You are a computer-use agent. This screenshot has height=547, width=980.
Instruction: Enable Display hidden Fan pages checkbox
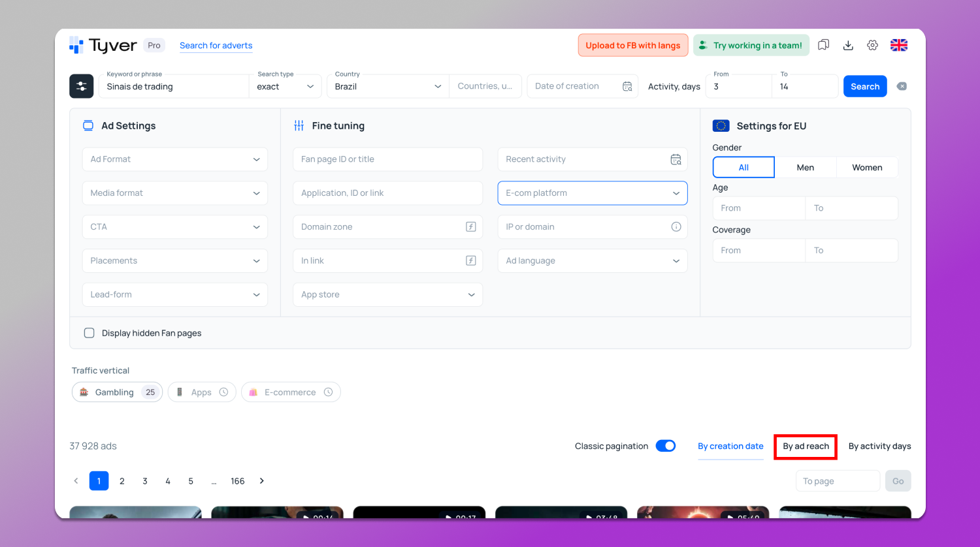(x=90, y=333)
